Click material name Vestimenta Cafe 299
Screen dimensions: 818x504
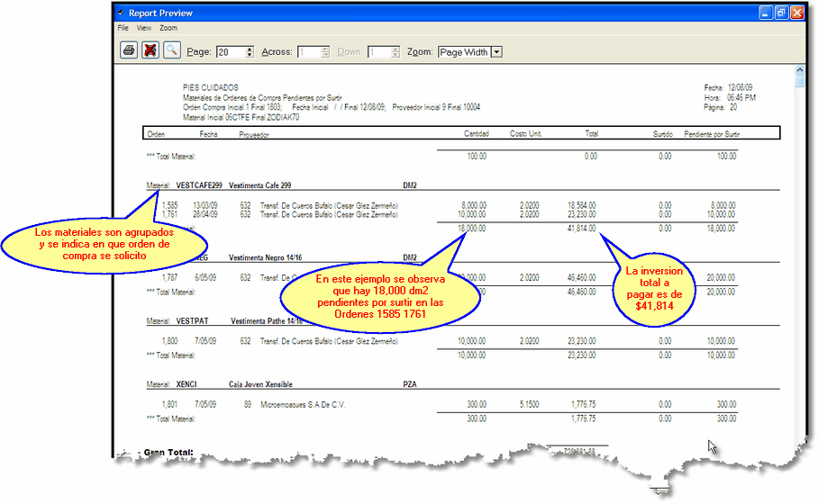pos(259,185)
